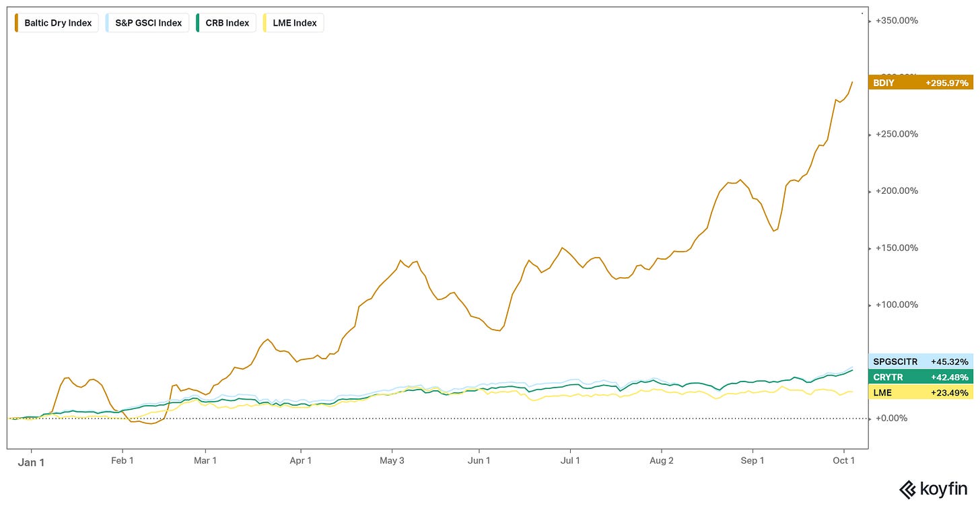Image resolution: width=980 pixels, height=506 pixels.
Task: Toggle the LME Index legend chip
Action: coord(293,23)
